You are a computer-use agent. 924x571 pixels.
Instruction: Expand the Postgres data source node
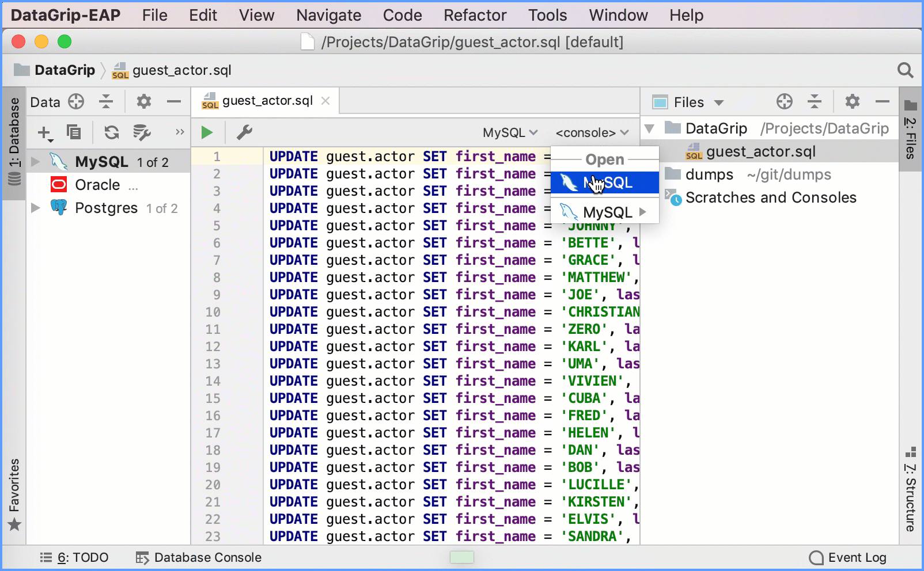point(36,207)
